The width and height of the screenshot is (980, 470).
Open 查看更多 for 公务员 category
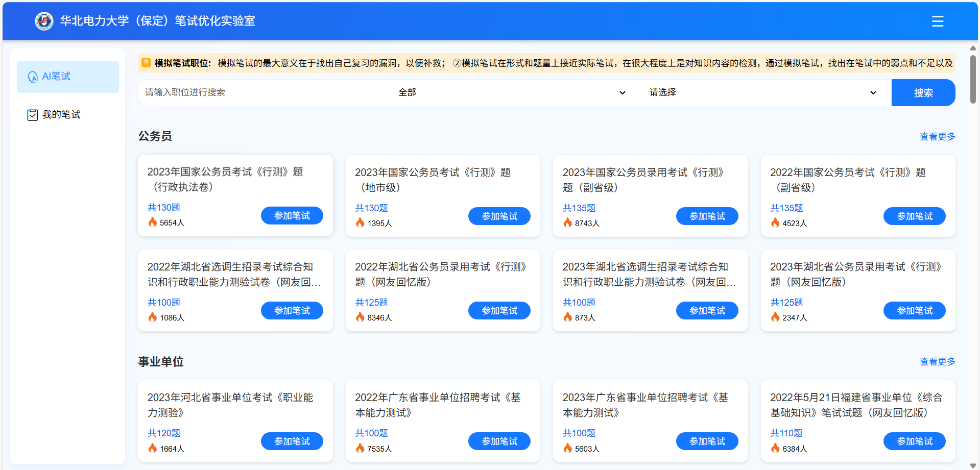(937, 136)
